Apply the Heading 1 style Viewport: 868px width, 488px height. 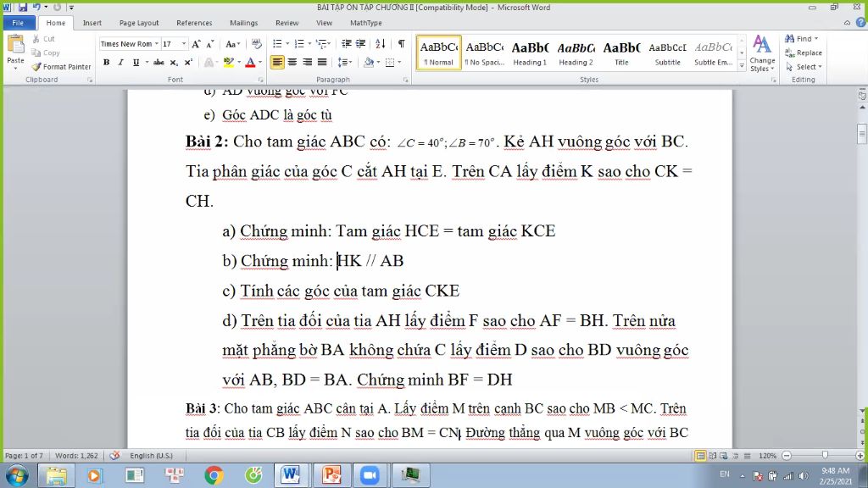point(530,53)
